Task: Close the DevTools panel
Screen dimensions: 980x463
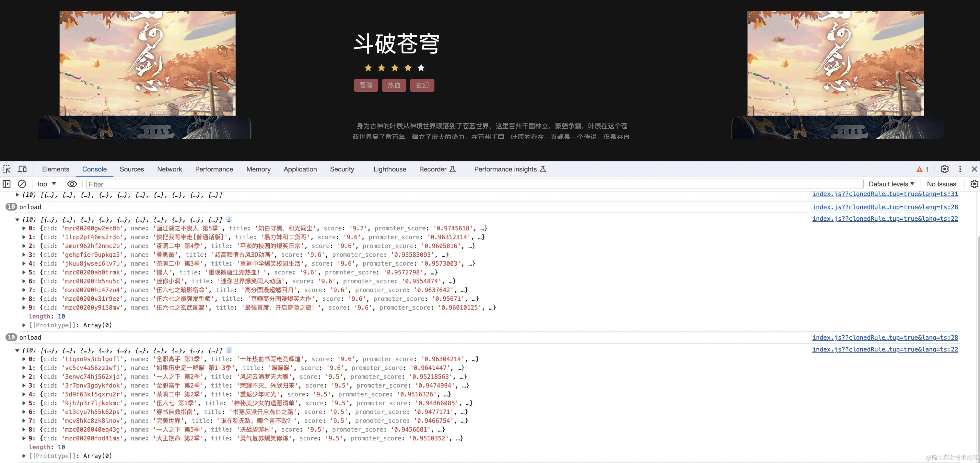Action: 974,169
